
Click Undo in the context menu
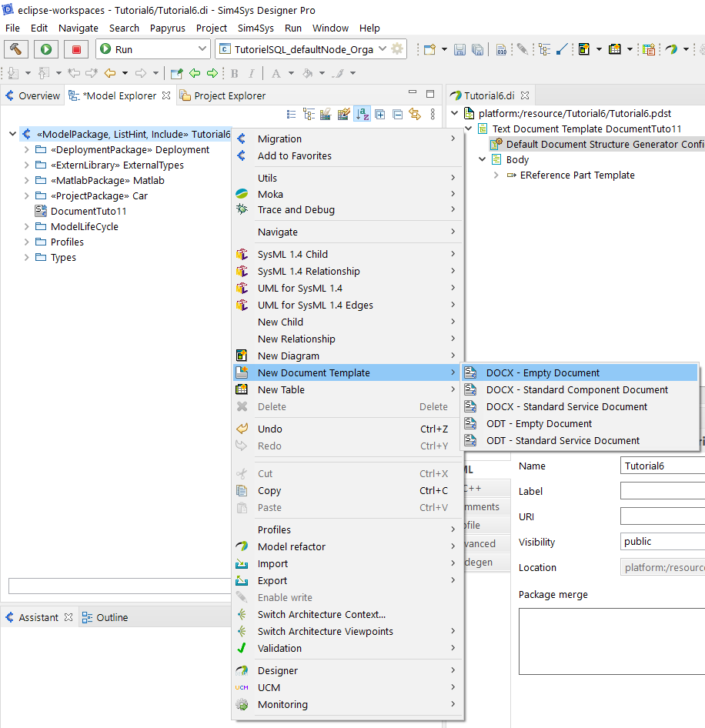(347, 429)
